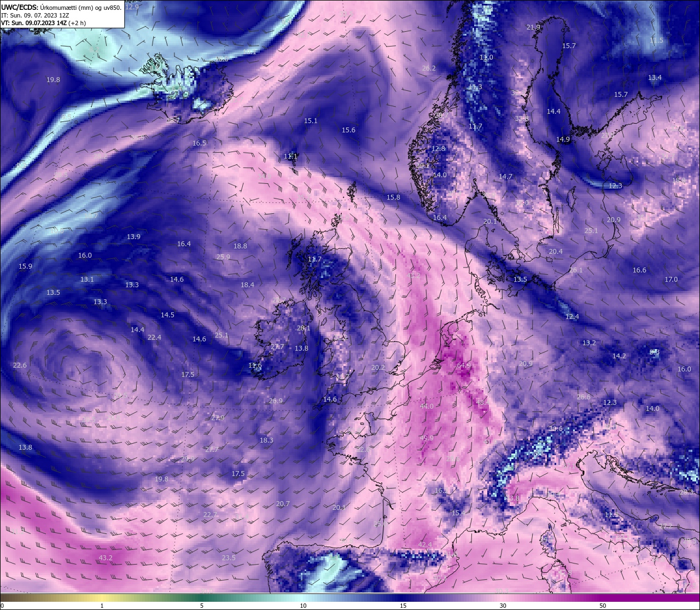Click the 'VT: Sun. 09.07.2023 14Z (+2 h)' line
700x610 pixels.
click(x=43, y=23)
